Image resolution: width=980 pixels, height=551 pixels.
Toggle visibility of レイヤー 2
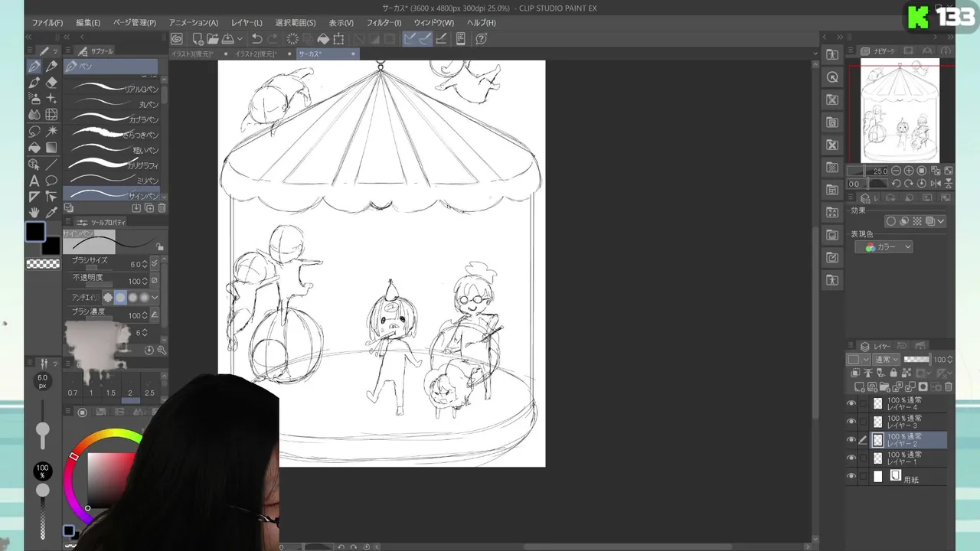(x=851, y=440)
